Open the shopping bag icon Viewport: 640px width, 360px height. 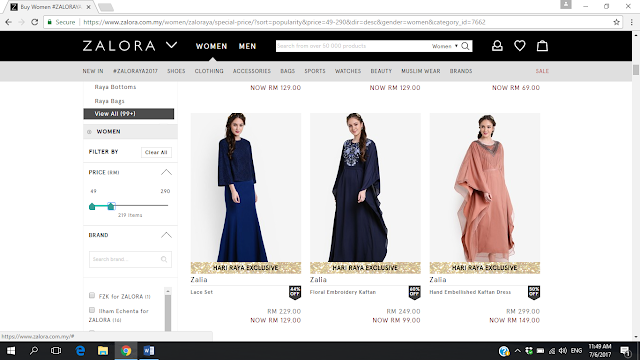point(542,46)
